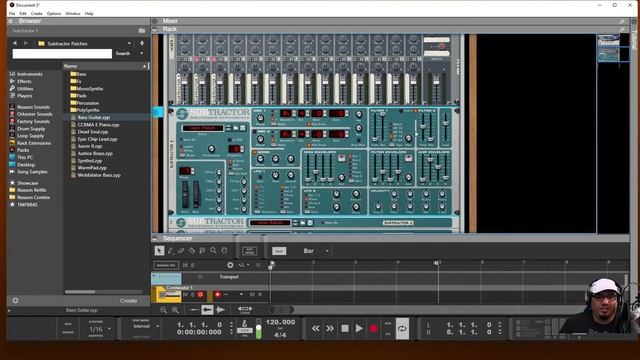This screenshot has height=360, width=640.
Task: Toggle the Loop button in transport
Action: (x=402, y=328)
